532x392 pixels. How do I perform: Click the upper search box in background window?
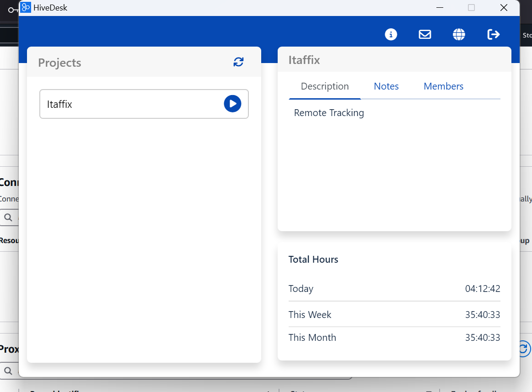click(x=10, y=217)
